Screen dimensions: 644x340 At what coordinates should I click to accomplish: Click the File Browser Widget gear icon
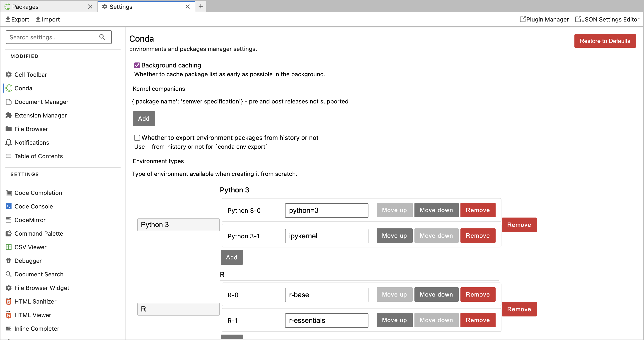click(9, 287)
